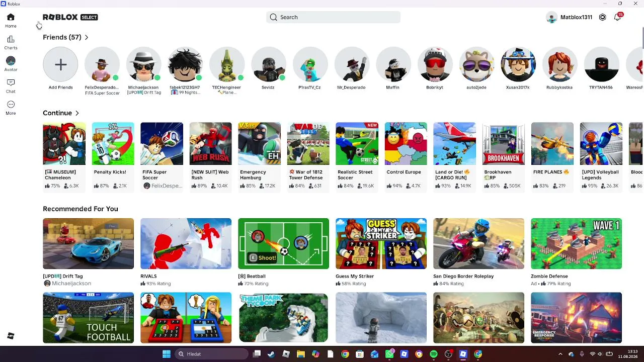Open the recommended Drift Tag game card
Image resolution: width=644 pixels, height=362 pixels.
[x=88, y=244]
